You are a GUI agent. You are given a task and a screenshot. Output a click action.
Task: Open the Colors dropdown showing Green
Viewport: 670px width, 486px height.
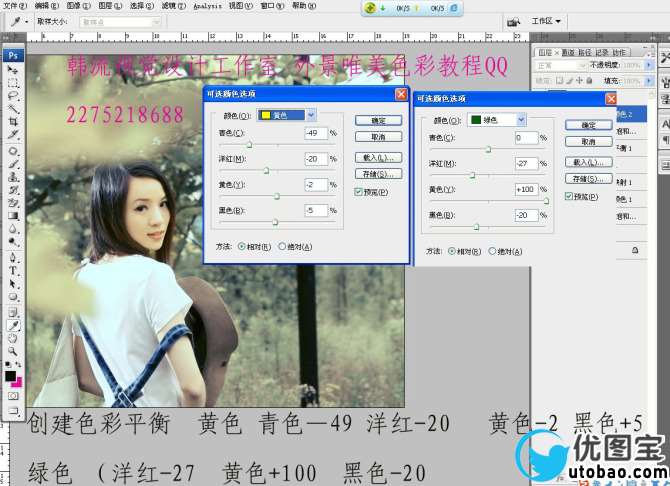[x=497, y=120]
